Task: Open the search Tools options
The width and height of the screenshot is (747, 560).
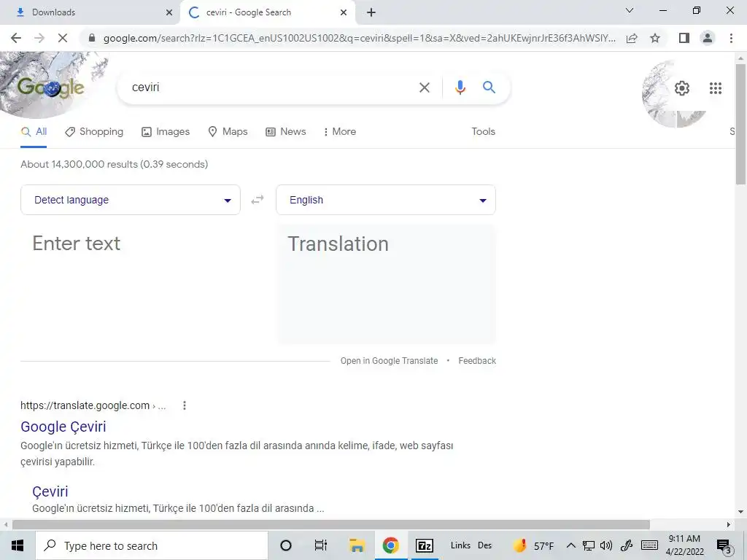Action: [483, 131]
